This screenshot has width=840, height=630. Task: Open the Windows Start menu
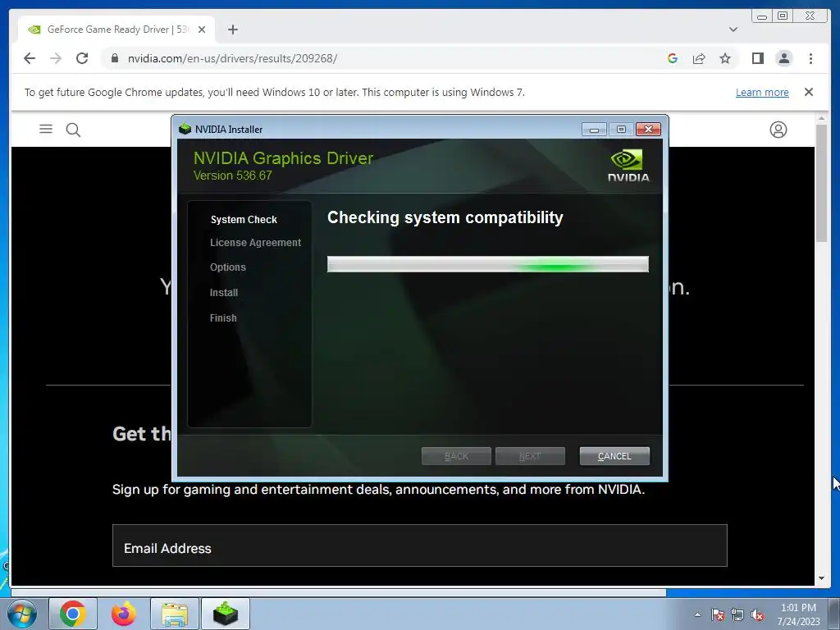(21, 614)
